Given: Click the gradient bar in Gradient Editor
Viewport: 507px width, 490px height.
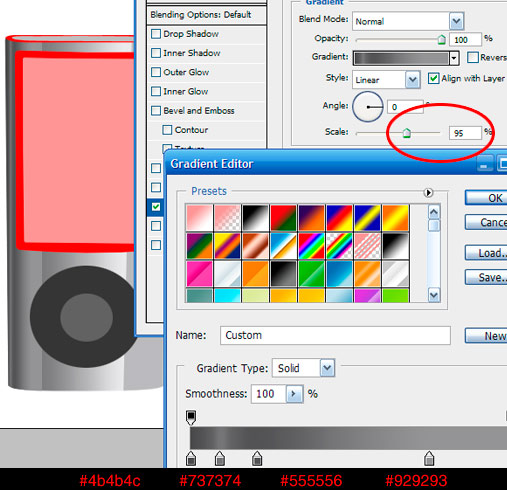Looking at the screenshot, I should 348,438.
